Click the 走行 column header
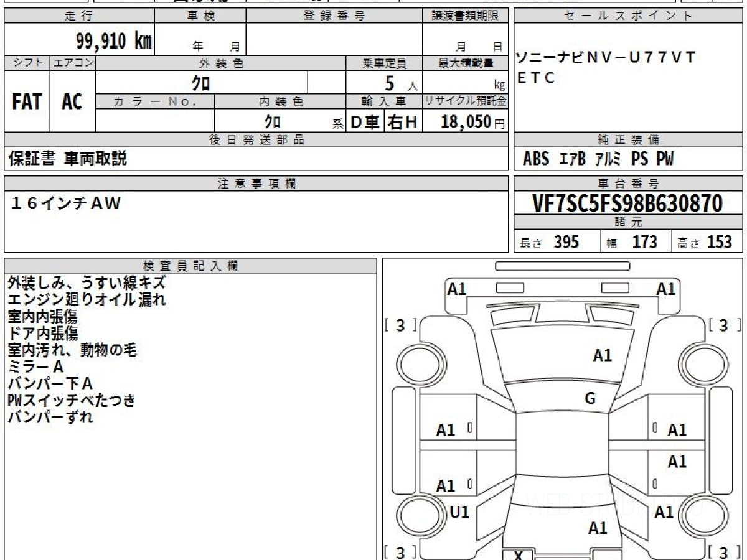The image size is (747, 560). tap(78, 16)
